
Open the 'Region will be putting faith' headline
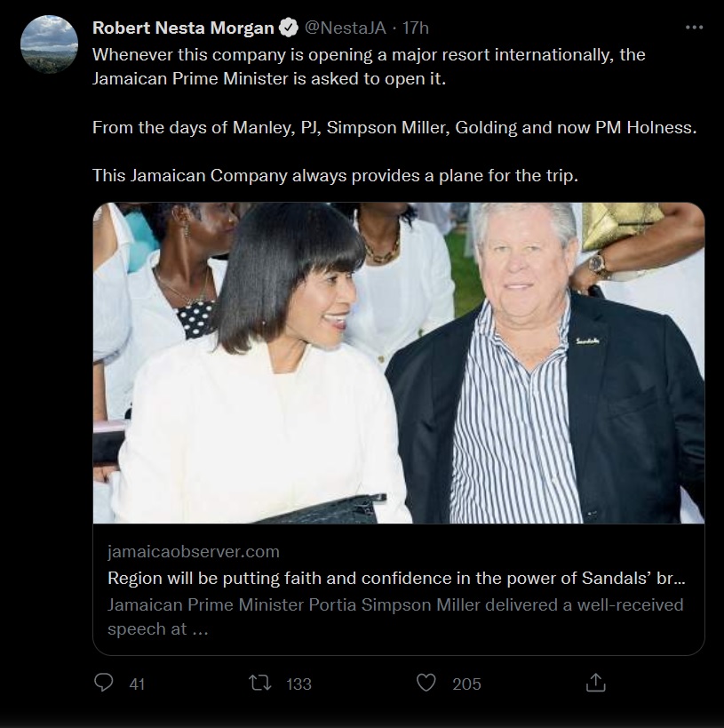click(x=396, y=578)
